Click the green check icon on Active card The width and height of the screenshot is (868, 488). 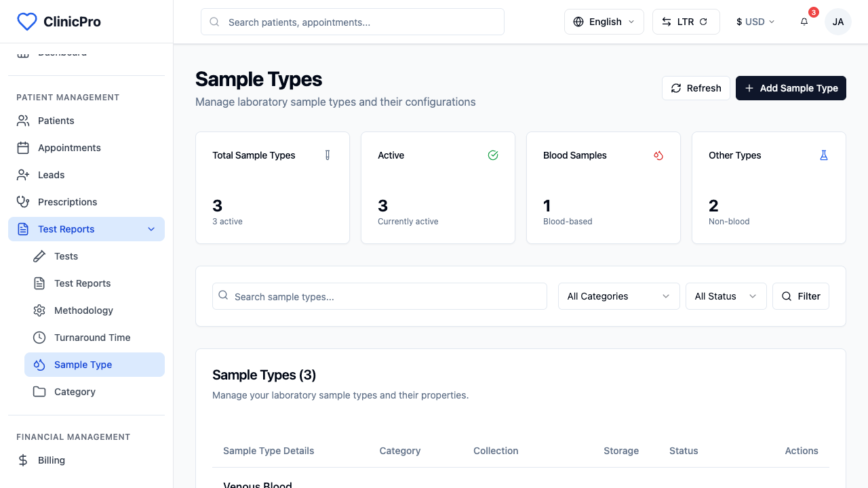pos(493,155)
